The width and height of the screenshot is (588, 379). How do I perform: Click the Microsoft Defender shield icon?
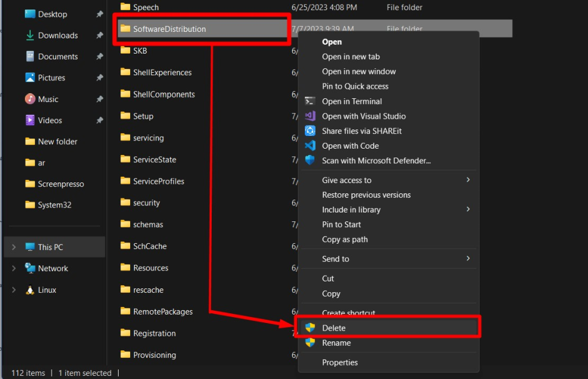coord(310,160)
